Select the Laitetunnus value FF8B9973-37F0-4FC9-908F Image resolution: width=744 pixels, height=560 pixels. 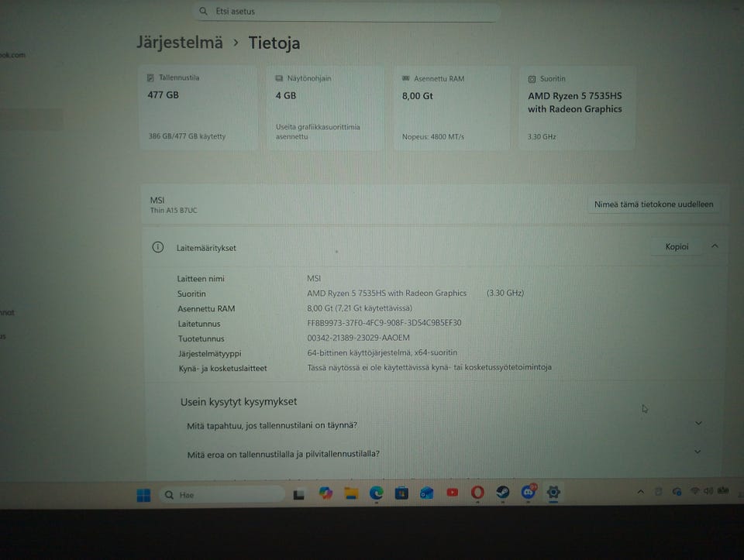384,323
